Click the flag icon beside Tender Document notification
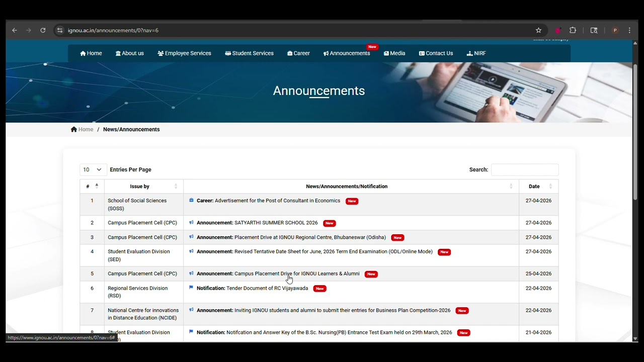 (x=191, y=288)
